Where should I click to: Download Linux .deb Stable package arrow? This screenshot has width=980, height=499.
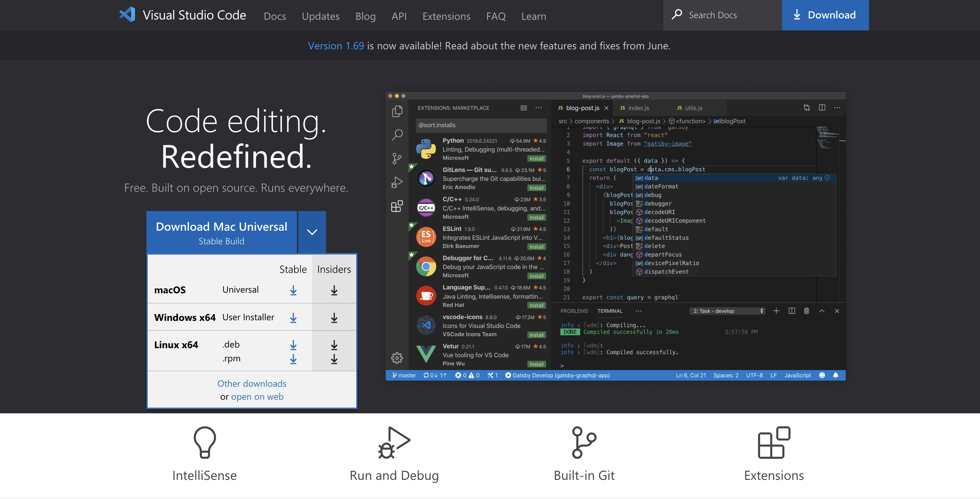click(293, 345)
